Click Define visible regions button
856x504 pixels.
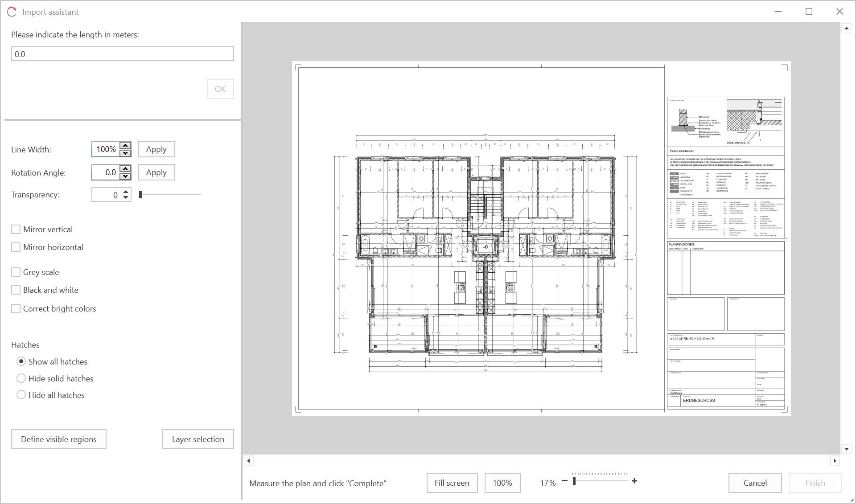coord(59,439)
